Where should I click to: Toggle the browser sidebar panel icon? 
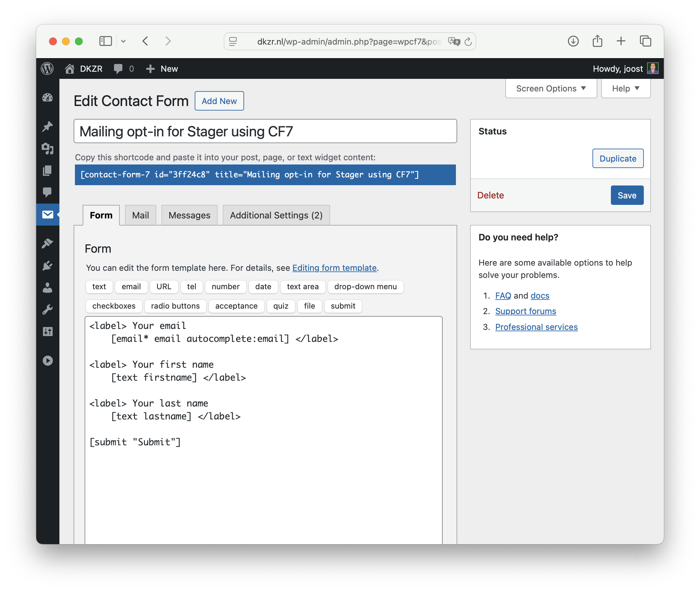pyautogui.click(x=106, y=41)
